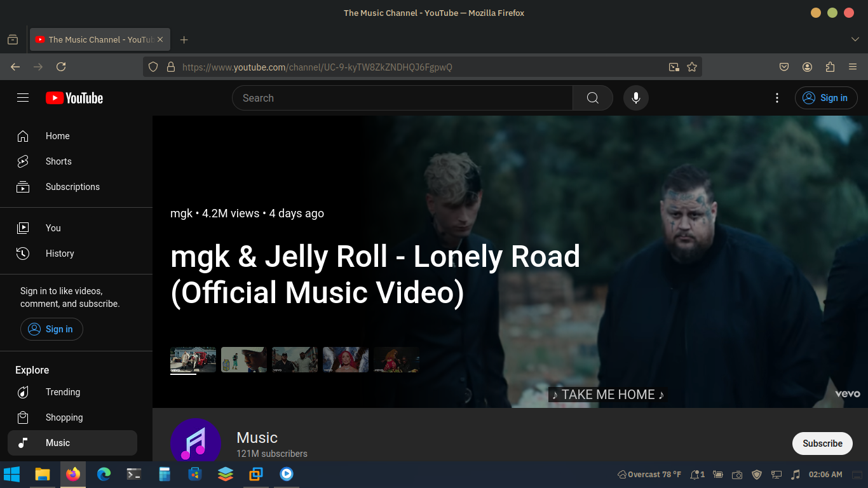The image size is (868, 488).
Task: Open Firefox View icon
Action: pos(13,39)
